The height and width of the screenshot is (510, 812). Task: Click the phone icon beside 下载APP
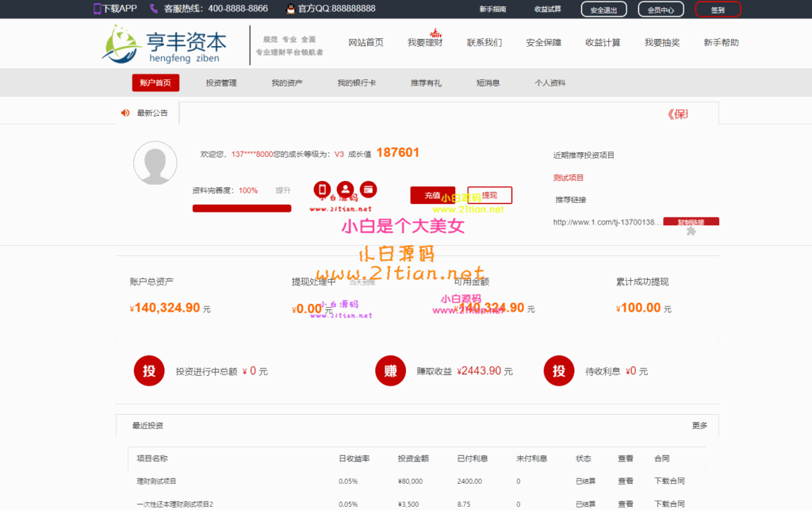97,8
